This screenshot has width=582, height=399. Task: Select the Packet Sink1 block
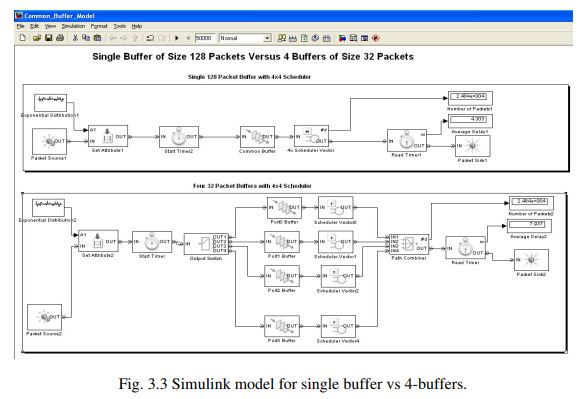473,146
